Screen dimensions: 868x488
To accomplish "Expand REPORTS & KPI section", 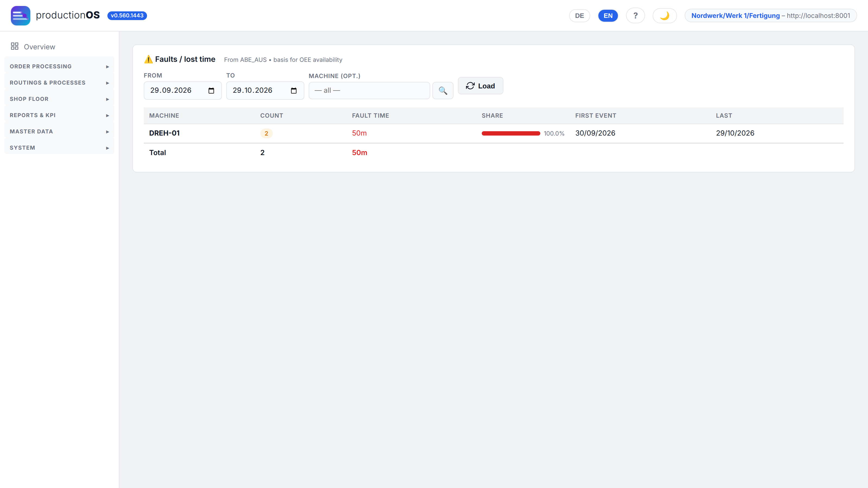I will click(59, 115).
